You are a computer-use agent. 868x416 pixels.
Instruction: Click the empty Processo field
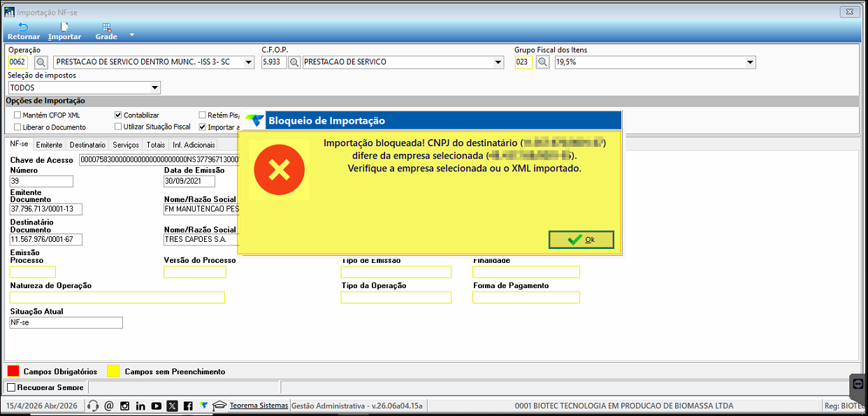(x=32, y=272)
